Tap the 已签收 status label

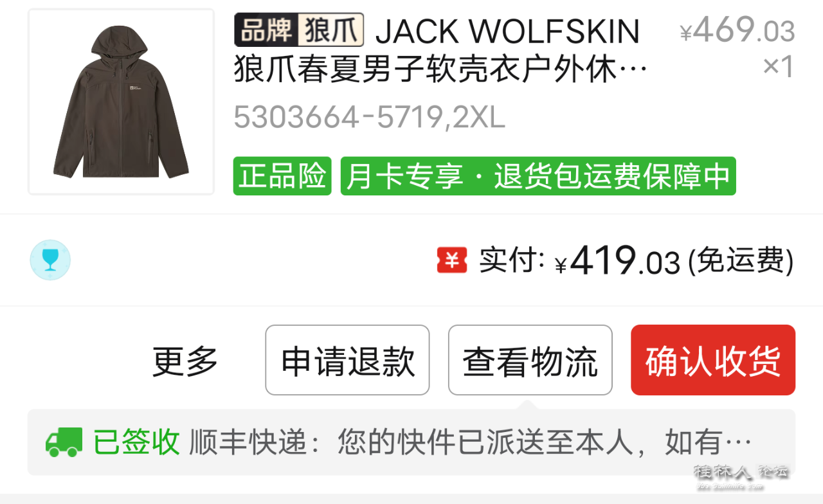click(x=136, y=442)
